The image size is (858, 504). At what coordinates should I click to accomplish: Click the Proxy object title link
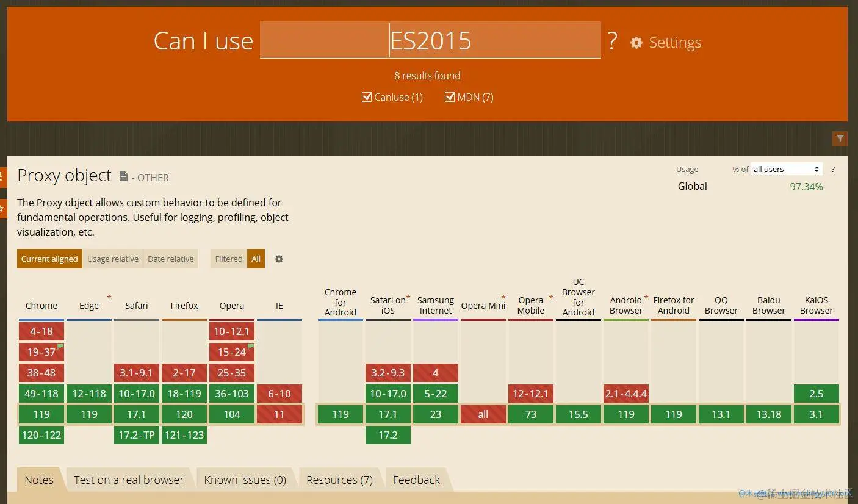pyautogui.click(x=64, y=176)
